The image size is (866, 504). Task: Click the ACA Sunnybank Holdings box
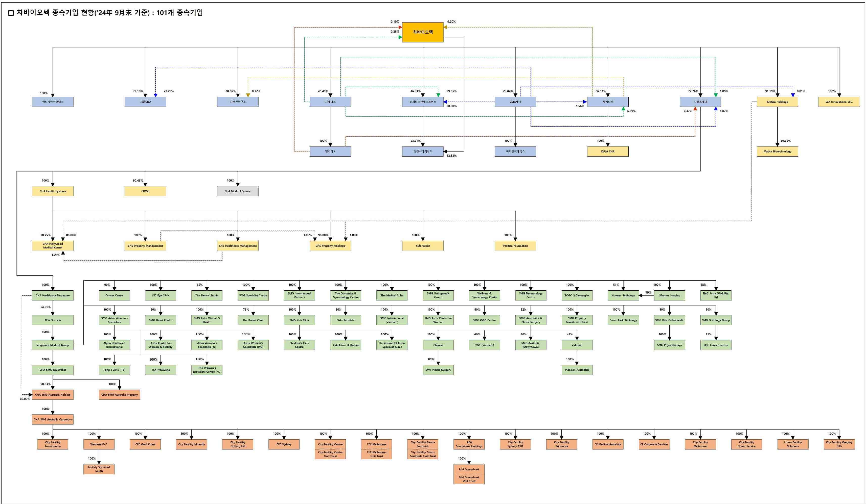pyautogui.click(x=469, y=444)
